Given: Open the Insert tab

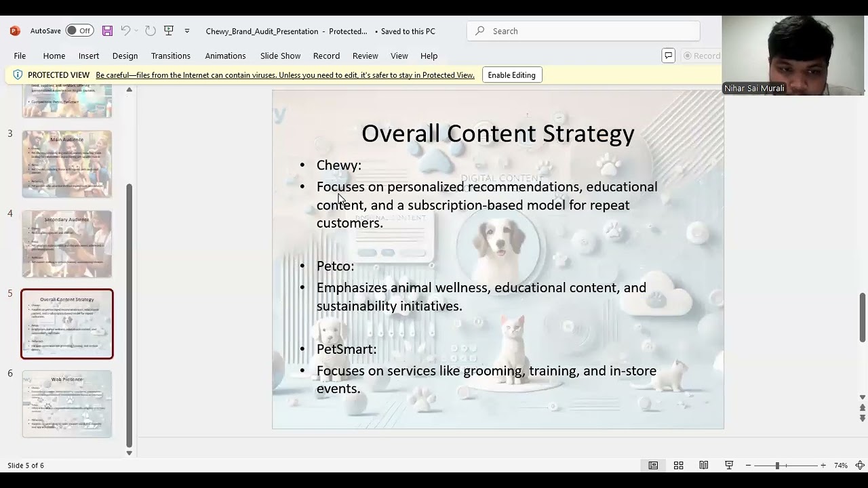Looking at the screenshot, I should pos(89,56).
